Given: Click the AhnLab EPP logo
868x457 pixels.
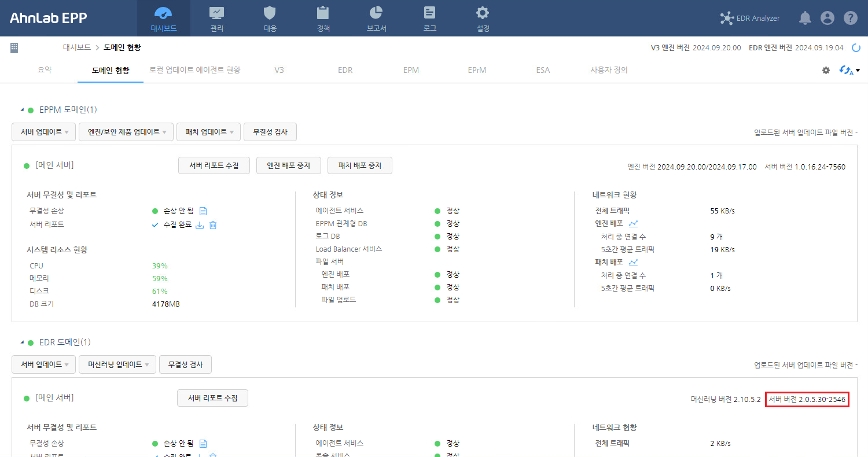Looking at the screenshot, I should point(48,18).
